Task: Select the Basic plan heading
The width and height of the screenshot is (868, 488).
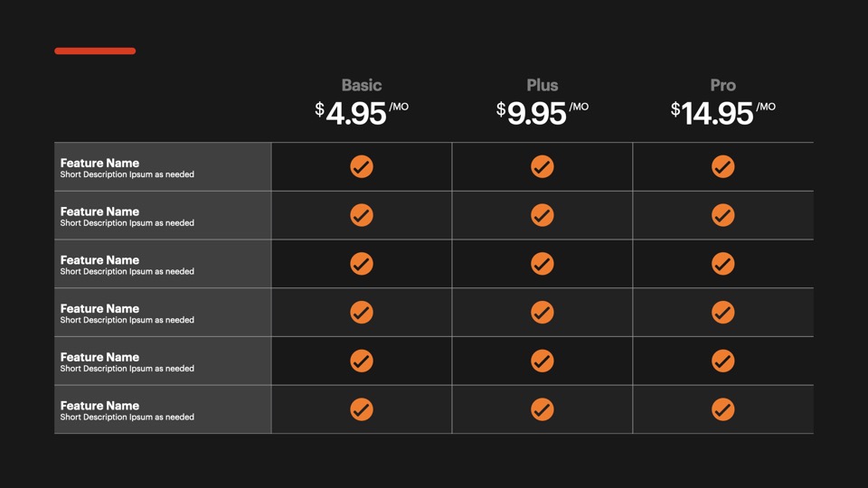Action: tap(362, 86)
